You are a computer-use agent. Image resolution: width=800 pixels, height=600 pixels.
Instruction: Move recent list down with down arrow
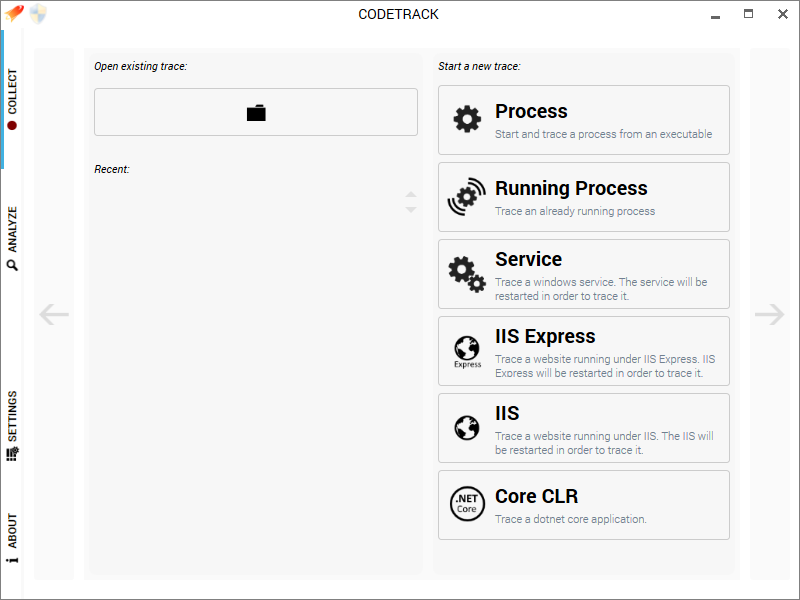point(411,210)
